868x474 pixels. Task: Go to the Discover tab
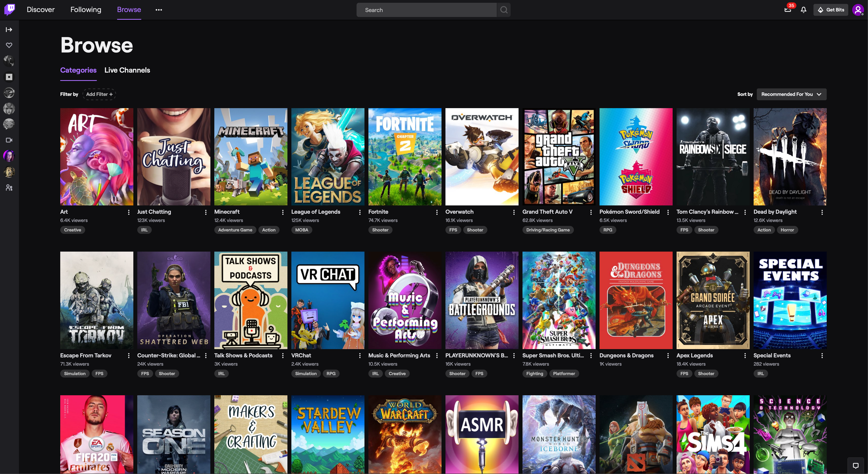click(x=41, y=10)
